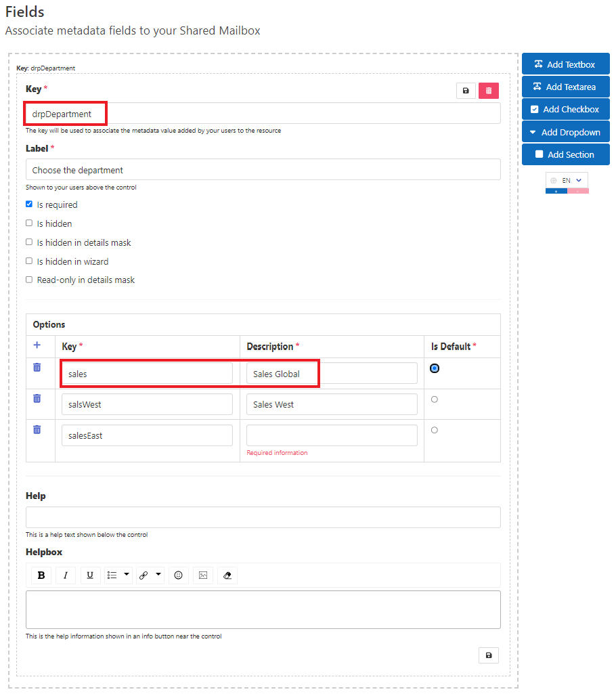Viewport: 616px width, 696px height.
Task: Click the Add Textarea button
Action: click(565, 87)
